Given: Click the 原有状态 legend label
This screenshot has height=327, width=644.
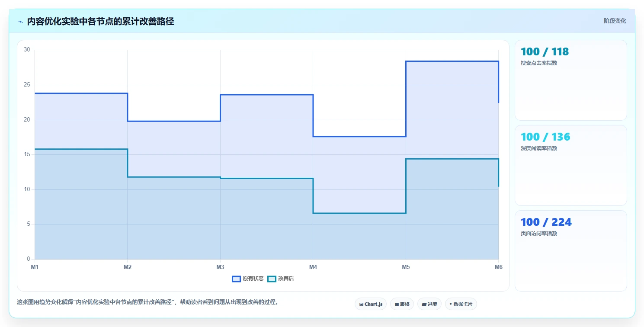Looking at the screenshot, I should click(x=253, y=279).
